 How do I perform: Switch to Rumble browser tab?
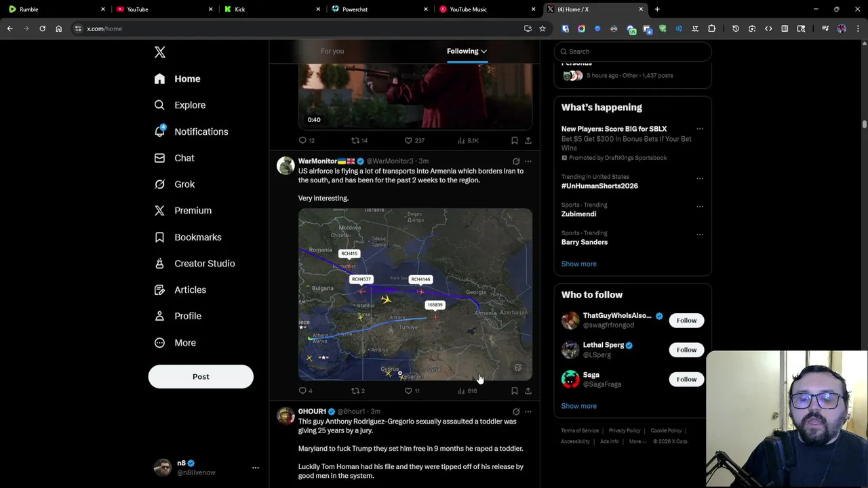click(x=58, y=9)
